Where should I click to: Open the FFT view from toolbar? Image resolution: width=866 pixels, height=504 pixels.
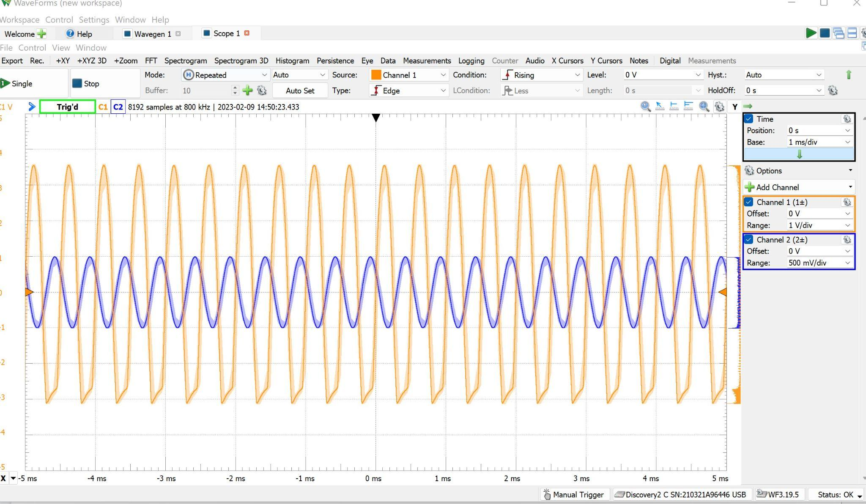pos(151,60)
